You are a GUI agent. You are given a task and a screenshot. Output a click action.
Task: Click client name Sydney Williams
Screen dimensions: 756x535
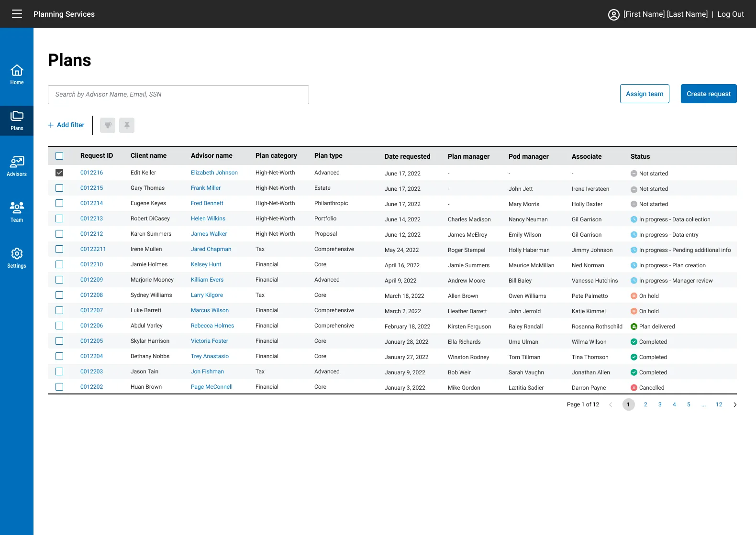tap(151, 295)
